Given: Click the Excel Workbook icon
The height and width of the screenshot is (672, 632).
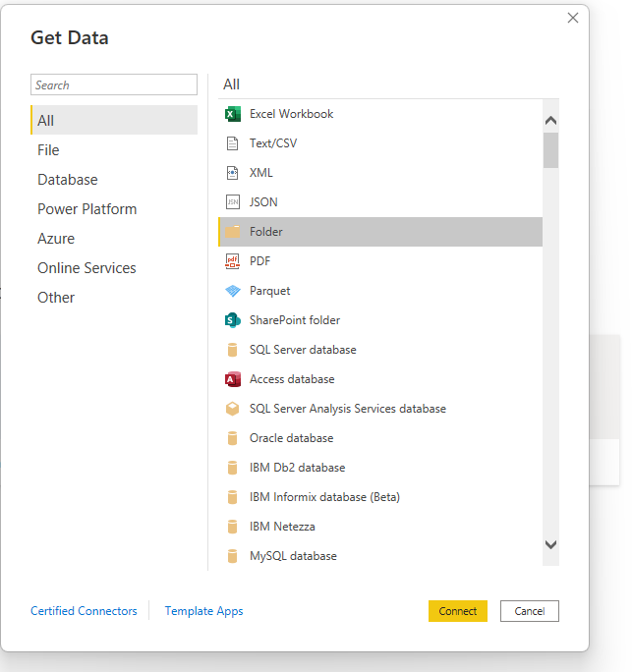Looking at the screenshot, I should [232, 114].
